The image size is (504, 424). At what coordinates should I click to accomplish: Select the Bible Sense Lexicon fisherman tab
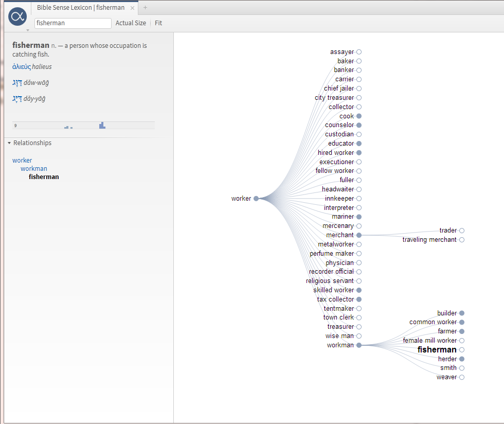point(82,8)
